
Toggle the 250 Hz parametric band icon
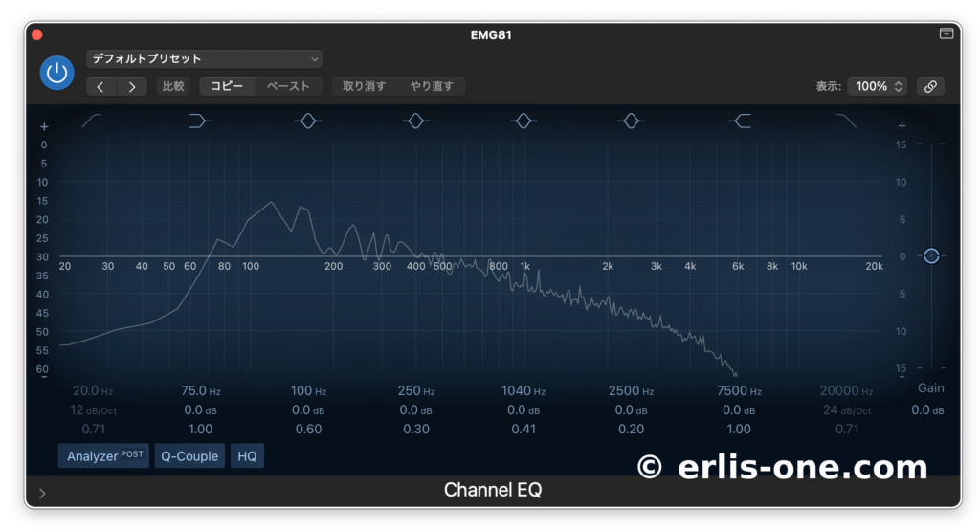[414, 121]
